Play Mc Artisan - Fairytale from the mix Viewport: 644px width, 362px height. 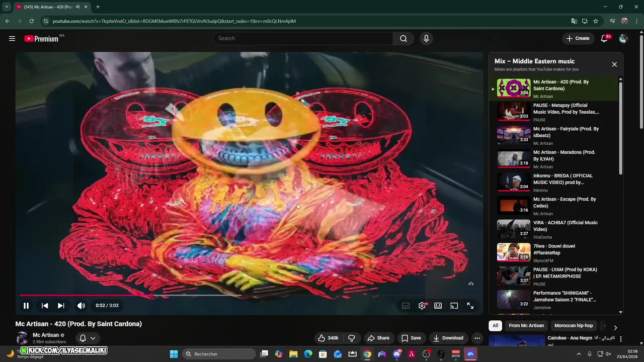coord(553,136)
